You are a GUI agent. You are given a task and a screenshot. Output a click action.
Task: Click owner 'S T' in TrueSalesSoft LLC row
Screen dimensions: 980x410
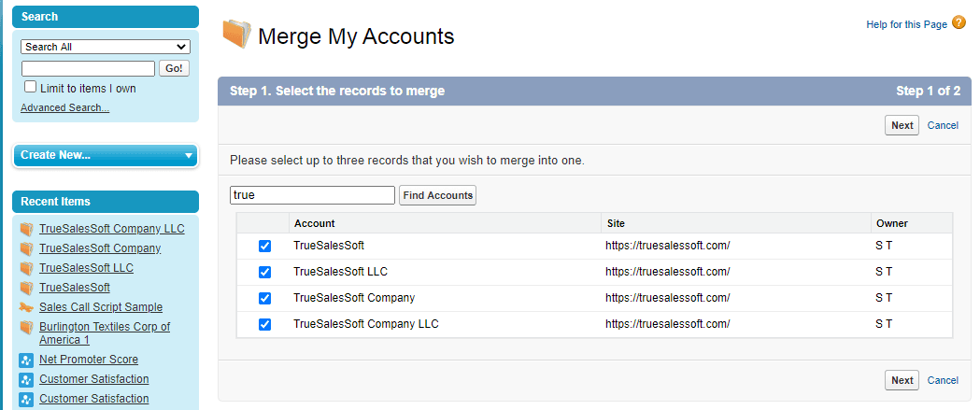pyautogui.click(x=884, y=272)
